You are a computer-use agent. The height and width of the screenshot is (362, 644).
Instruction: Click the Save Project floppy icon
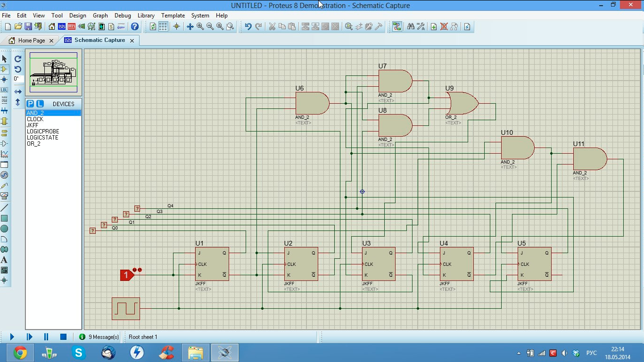[x=28, y=27]
